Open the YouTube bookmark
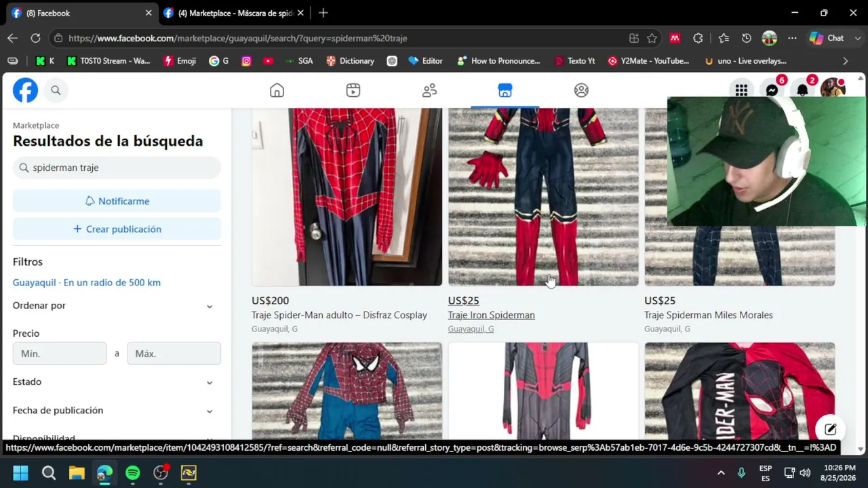The height and width of the screenshot is (488, 868). (268, 61)
